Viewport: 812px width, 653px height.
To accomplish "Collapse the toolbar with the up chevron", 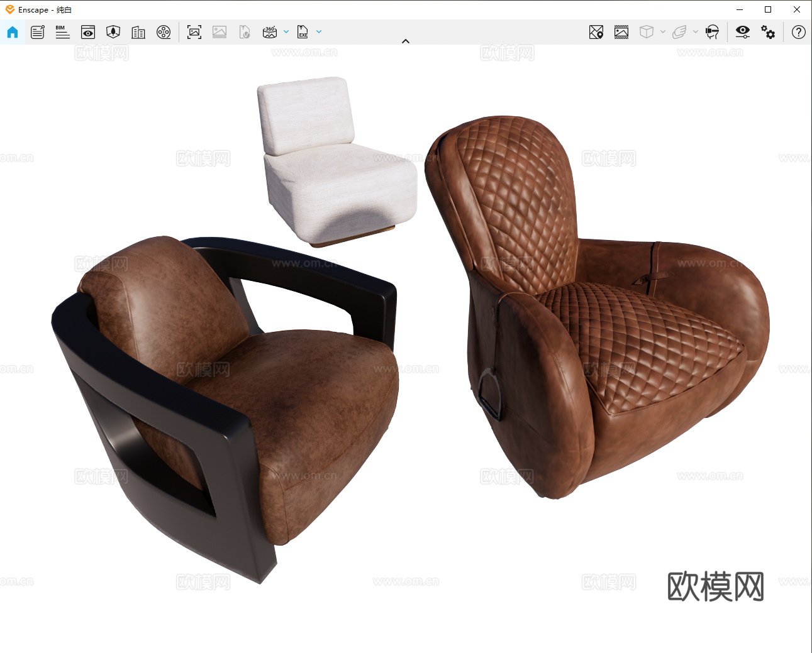I will [x=406, y=41].
